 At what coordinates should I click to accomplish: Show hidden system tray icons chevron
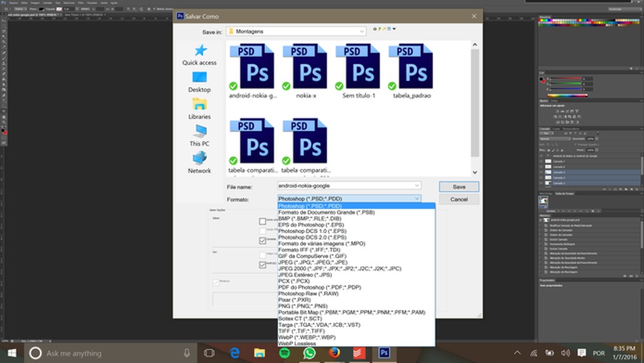pyautogui.click(x=518, y=353)
